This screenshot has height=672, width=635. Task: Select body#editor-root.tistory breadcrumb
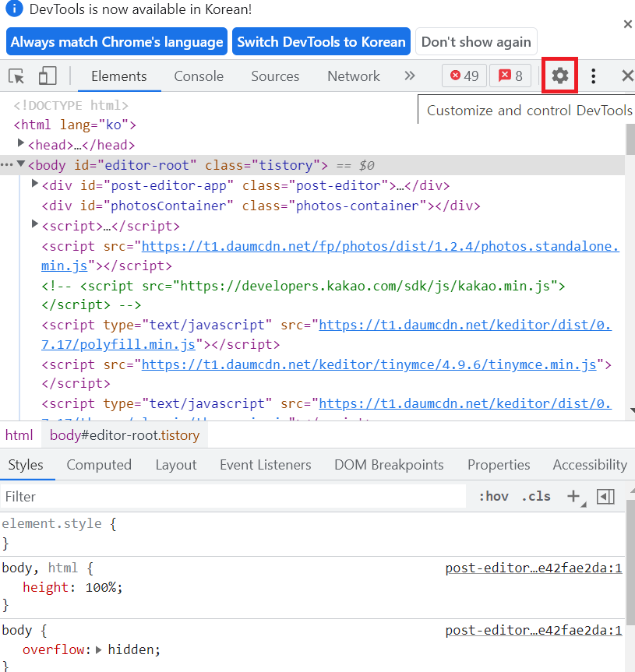[125, 435]
